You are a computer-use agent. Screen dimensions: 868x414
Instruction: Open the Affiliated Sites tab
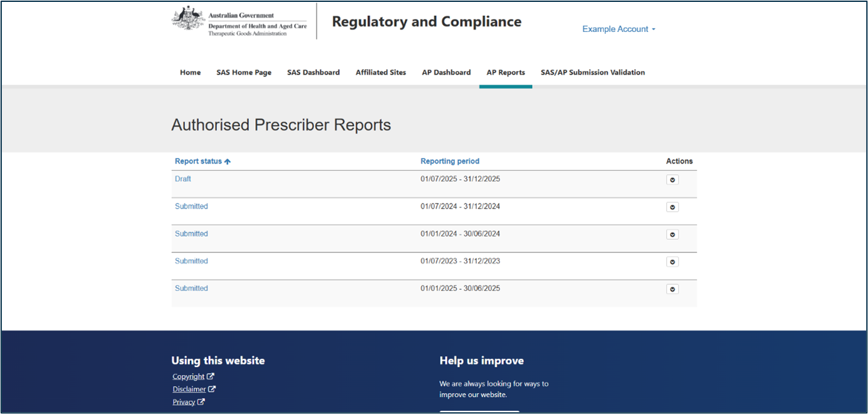380,73
